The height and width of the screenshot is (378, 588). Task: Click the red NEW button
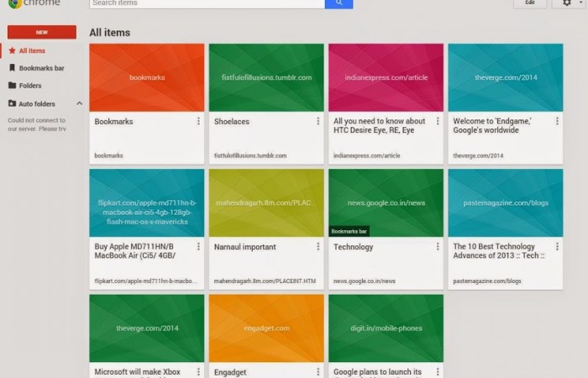click(x=41, y=32)
